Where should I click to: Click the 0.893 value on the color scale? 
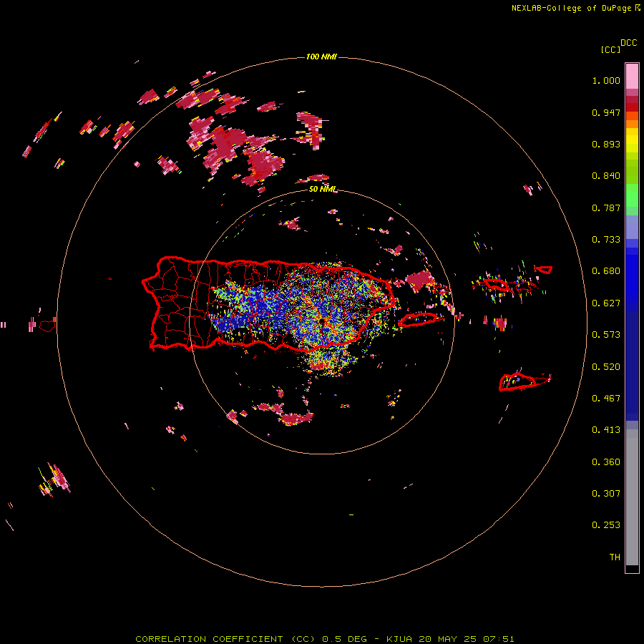tap(606, 144)
